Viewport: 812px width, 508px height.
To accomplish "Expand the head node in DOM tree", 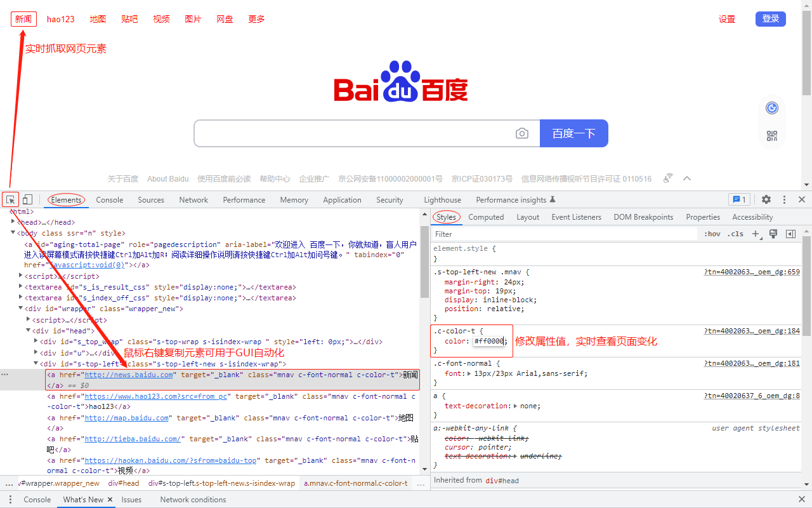I will pyautogui.click(x=13, y=222).
